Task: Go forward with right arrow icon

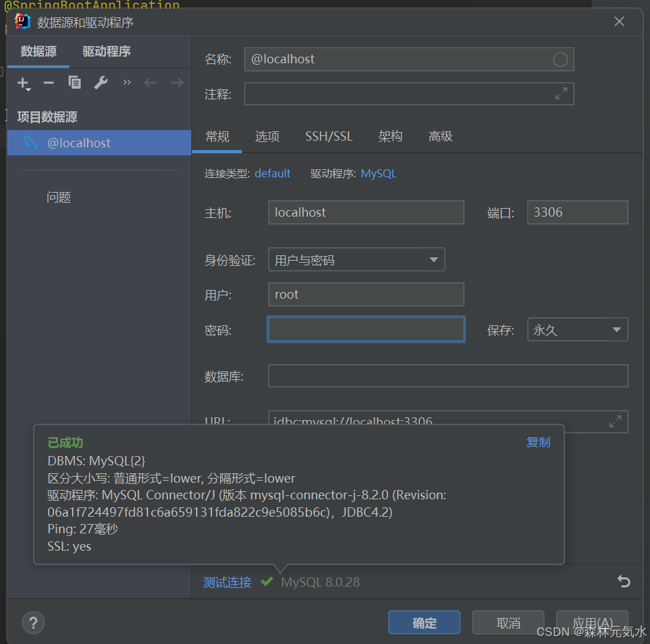Action: (177, 83)
